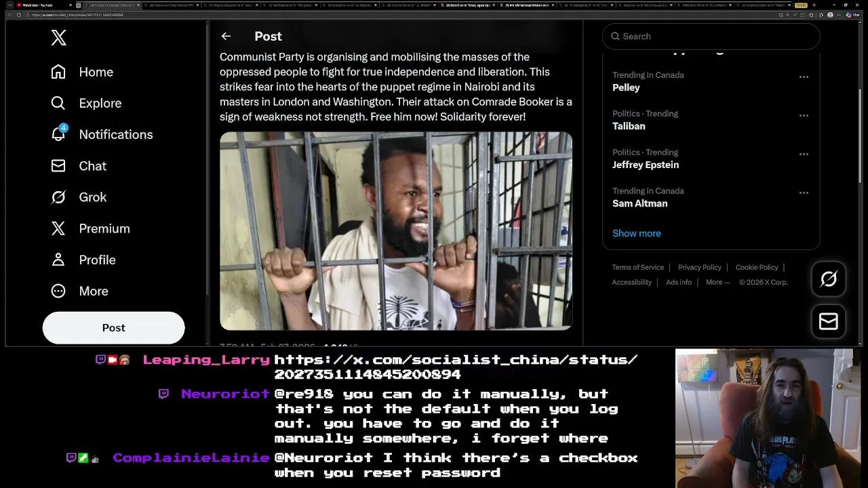Open the Ads info footer link
The image size is (868, 488).
pyautogui.click(x=679, y=282)
